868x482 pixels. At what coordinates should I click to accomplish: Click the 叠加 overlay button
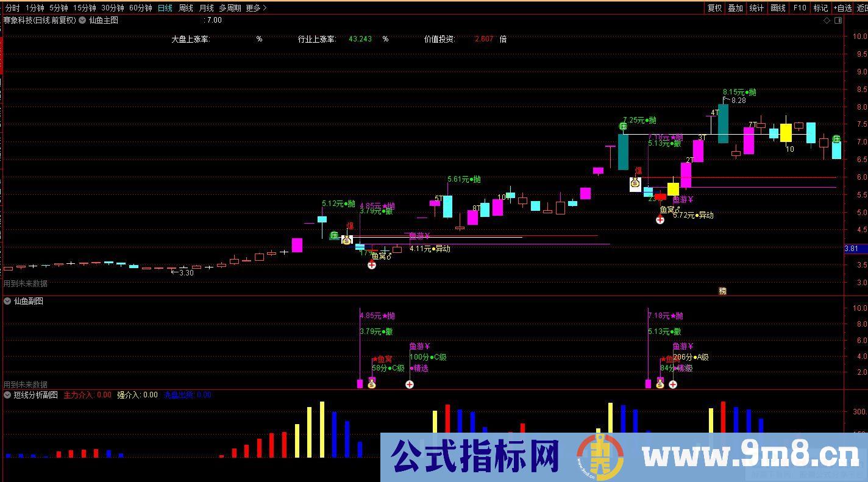tap(736, 8)
